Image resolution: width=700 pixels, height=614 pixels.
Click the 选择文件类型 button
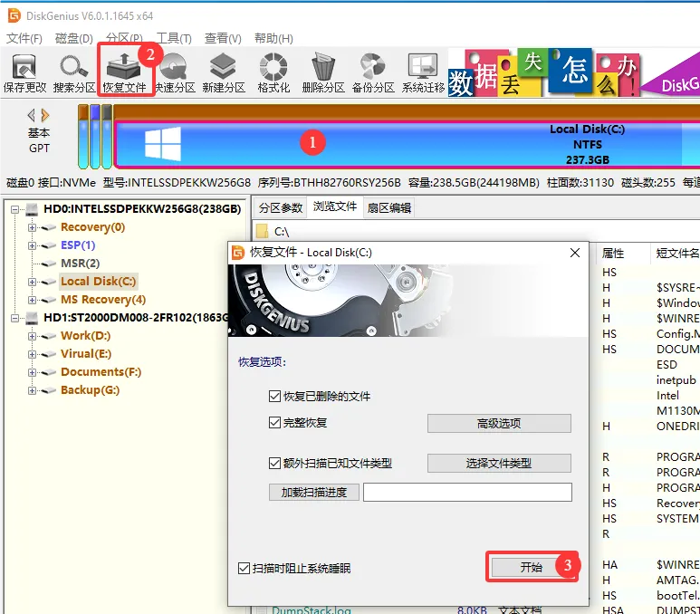[x=499, y=463]
